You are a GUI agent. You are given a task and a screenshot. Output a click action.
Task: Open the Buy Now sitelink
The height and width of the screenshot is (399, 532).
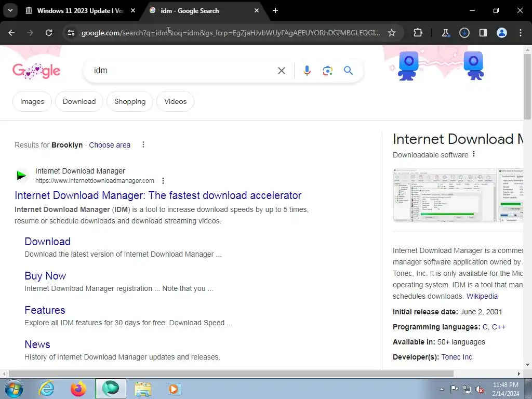coord(45,276)
